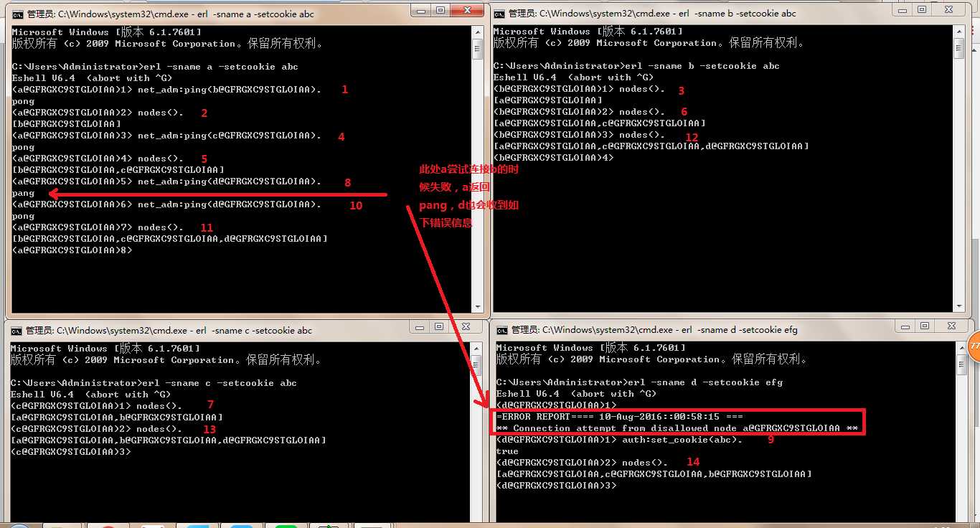Click 'Eshell V6.4' line in node c window
980x528 pixels.
coord(90,395)
